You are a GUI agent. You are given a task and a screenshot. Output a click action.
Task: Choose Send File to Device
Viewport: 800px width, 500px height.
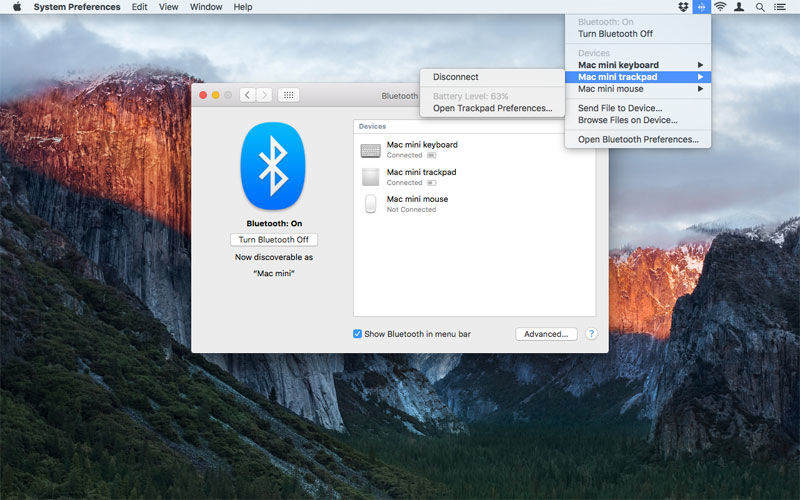[x=638, y=108]
